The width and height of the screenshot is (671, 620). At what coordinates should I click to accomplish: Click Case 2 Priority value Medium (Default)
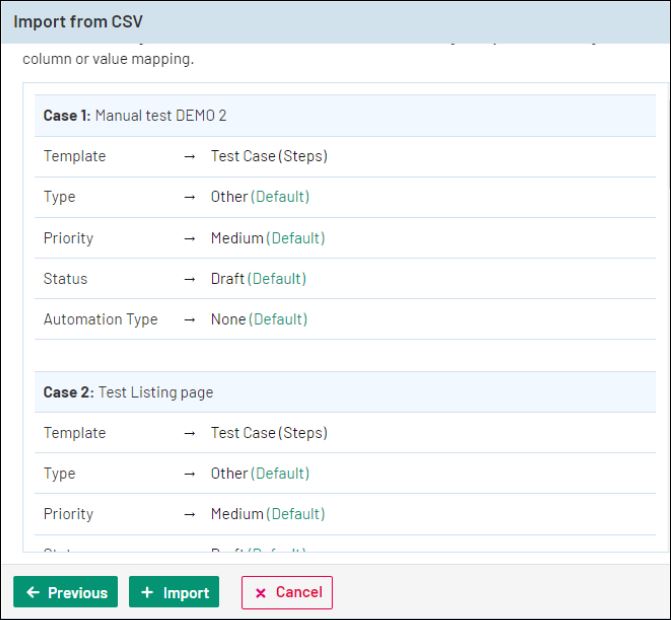click(267, 514)
